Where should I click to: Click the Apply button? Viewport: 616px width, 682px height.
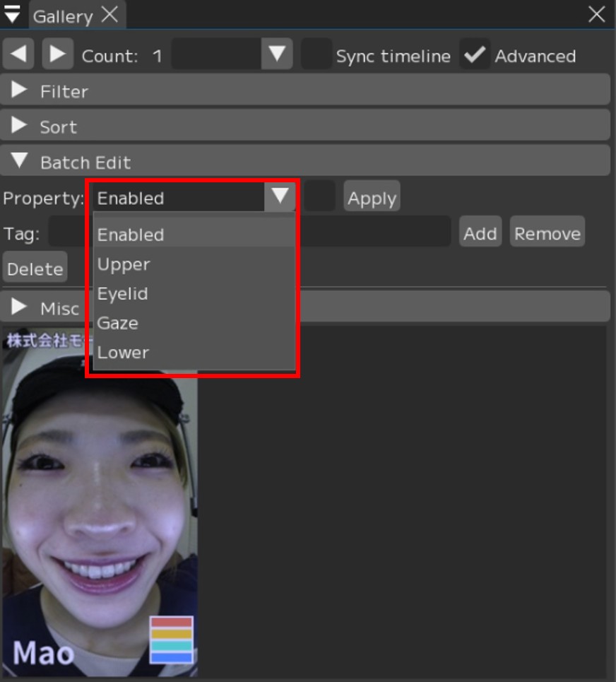point(372,197)
